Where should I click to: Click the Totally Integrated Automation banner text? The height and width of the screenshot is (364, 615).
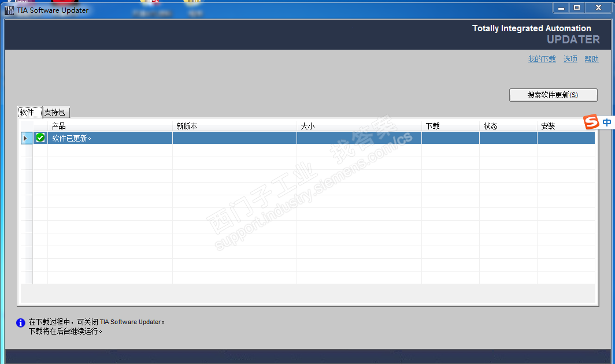tap(531, 28)
